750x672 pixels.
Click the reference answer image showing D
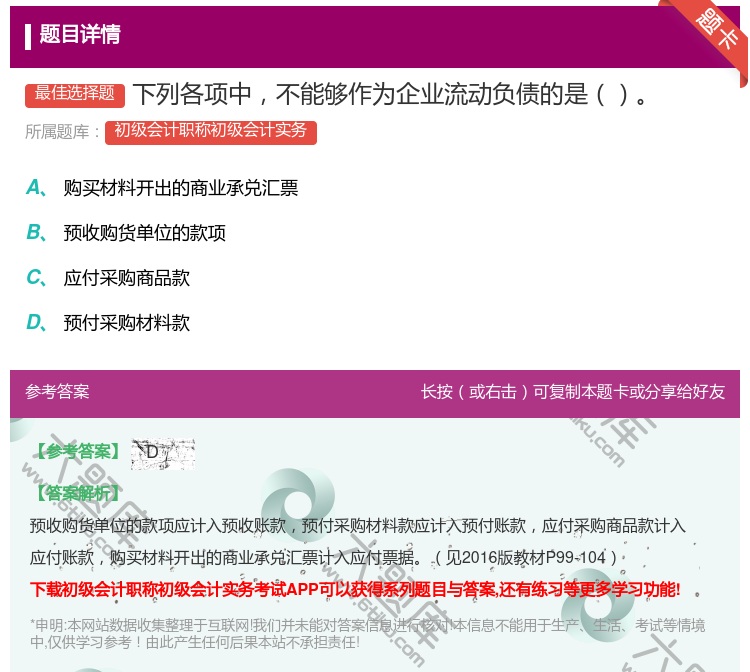pos(163,453)
